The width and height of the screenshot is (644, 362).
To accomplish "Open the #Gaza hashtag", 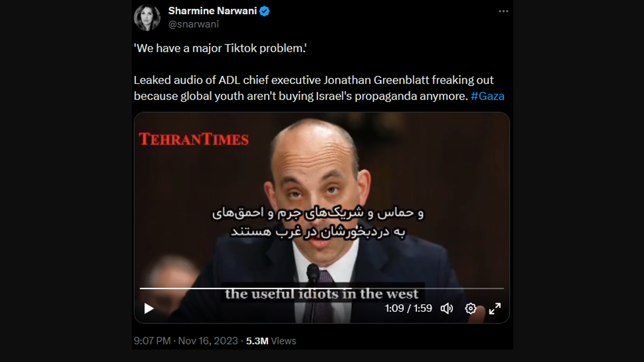I will point(488,96).
